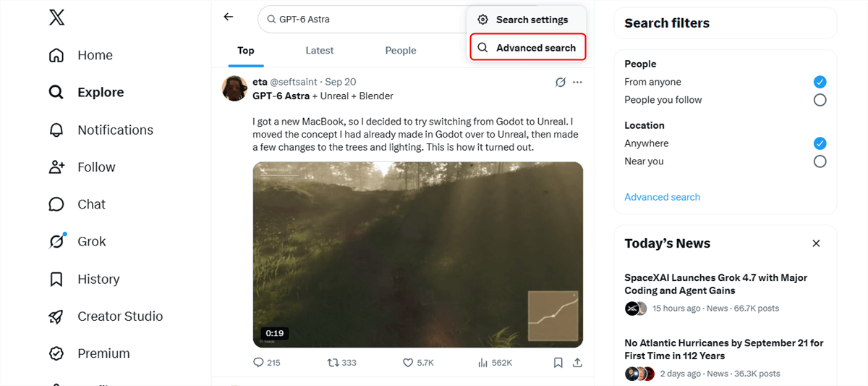Open the Follow page in sidebar
This screenshot has width=868, height=386.
[x=82, y=167]
